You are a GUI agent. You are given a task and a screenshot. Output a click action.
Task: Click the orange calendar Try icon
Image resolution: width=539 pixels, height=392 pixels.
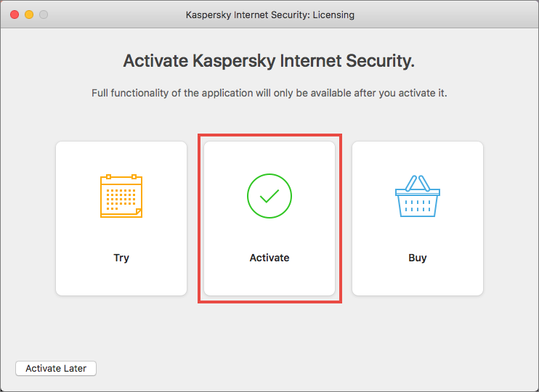121,196
